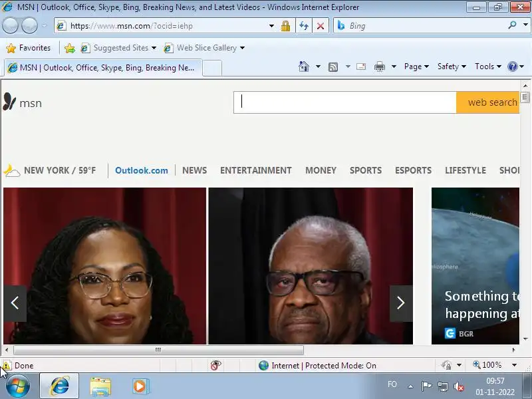Click the Action Center flag icon
This screenshot has height=399, width=532.
[426, 386]
